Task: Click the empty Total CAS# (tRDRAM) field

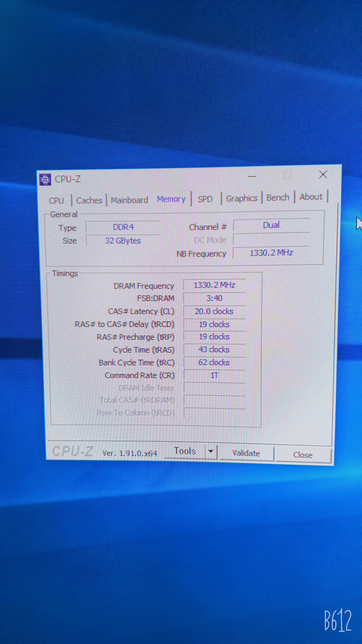Action: pyautogui.click(x=214, y=401)
